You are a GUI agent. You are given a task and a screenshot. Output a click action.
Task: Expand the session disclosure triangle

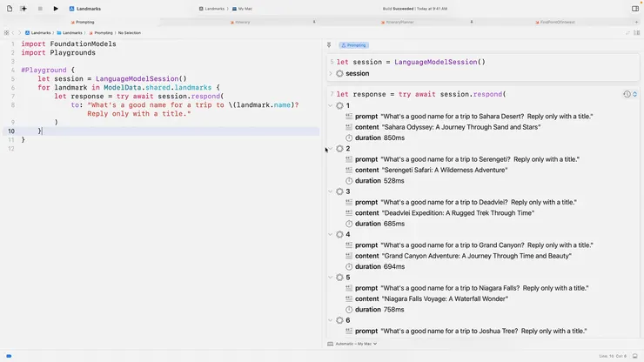(331, 74)
